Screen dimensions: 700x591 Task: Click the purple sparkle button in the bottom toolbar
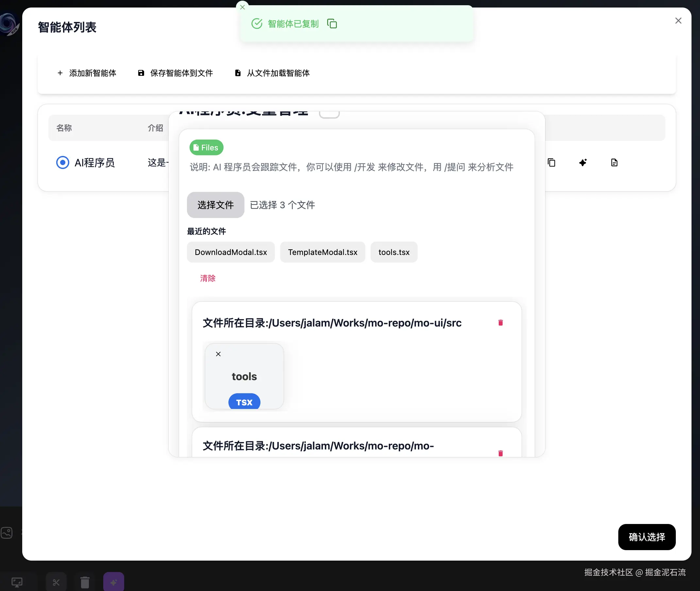pyautogui.click(x=113, y=582)
